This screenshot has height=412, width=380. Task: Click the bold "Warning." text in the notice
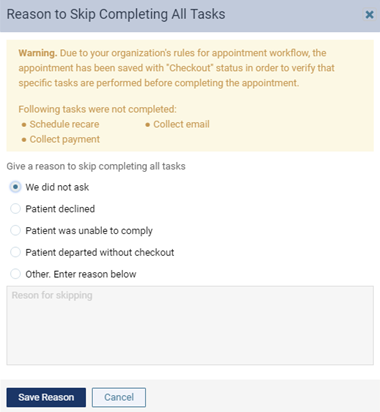(38, 53)
